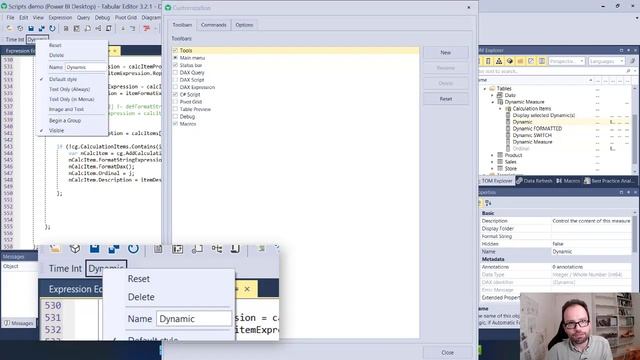Open the Perspective dropdown in TOM Explorer
640x360 pixels.
click(x=567, y=61)
